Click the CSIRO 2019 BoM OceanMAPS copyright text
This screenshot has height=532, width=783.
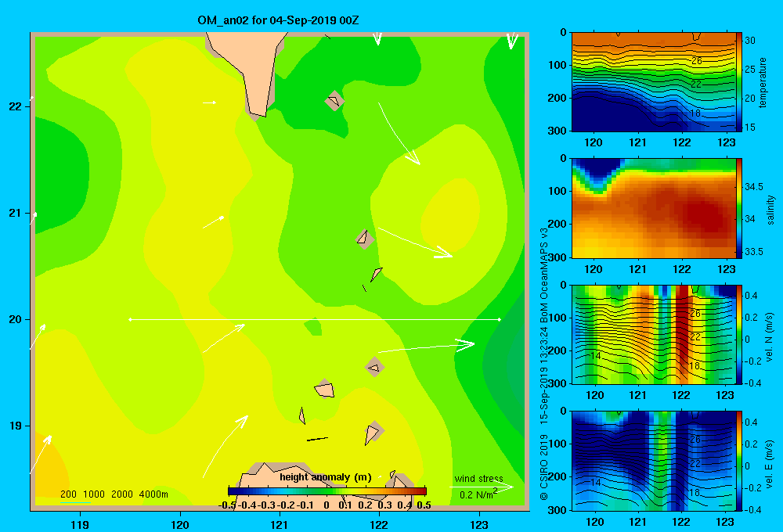[x=544, y=363]
